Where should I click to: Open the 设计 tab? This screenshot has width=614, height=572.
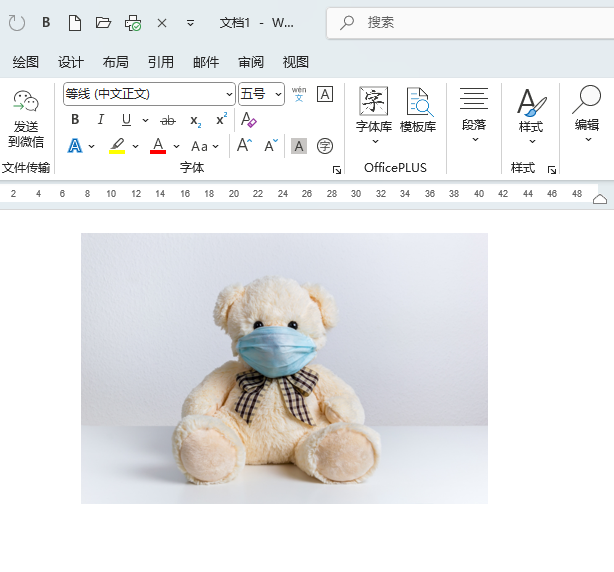pyautogui.click(x=71, y=62)
